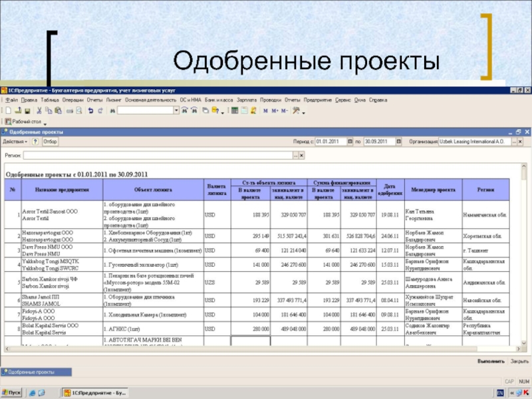Screen dimensions: 532x399
Task: Click the Find Previous binoculars icon
Action: (194, 110)
